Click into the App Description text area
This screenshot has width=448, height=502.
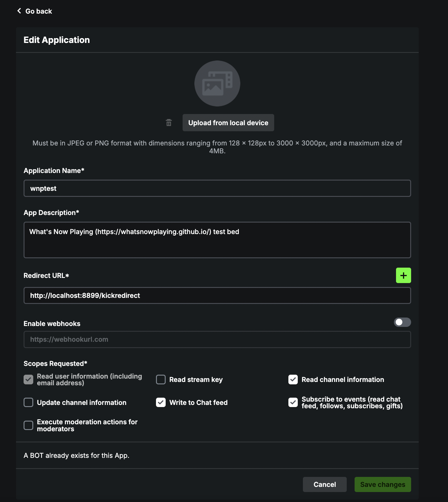coord(217,240)
